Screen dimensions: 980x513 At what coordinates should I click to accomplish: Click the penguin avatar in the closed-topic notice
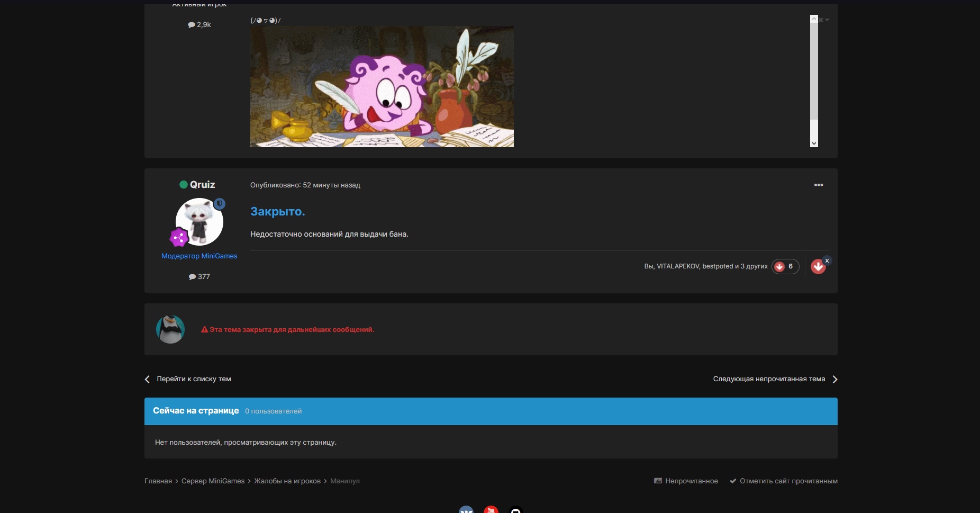pyautogui.click(x=170, y=329)
